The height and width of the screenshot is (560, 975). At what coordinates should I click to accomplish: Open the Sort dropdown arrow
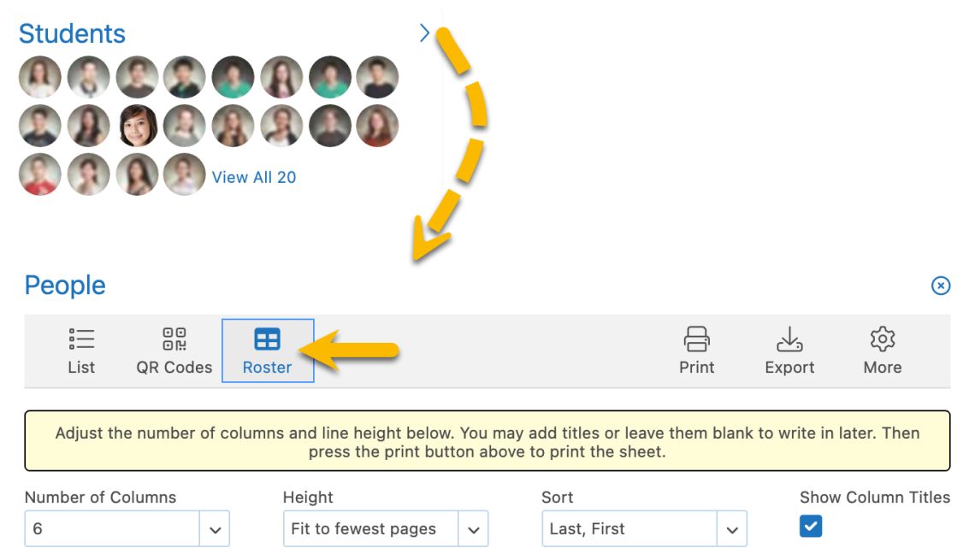click(731, 529)
